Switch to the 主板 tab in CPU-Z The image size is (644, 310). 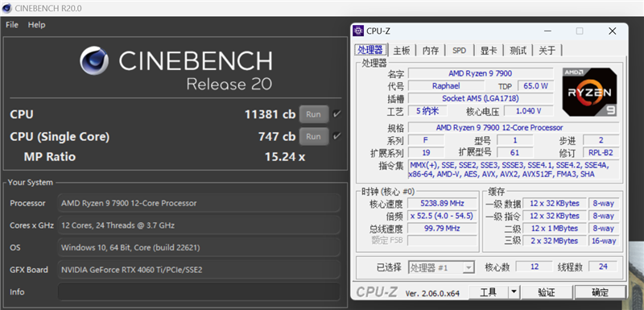click(402, 51)
